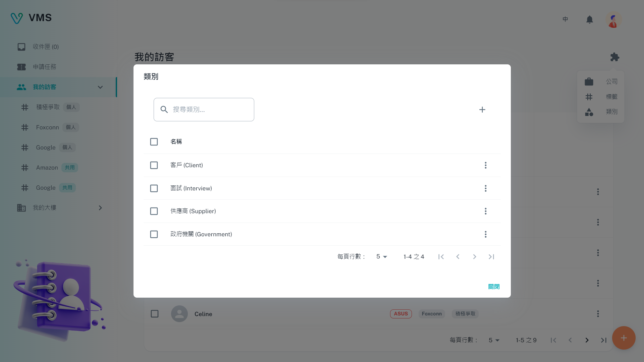Open more options for 供應商 (Supplier)
644x362 pixels.
point(485,211)
